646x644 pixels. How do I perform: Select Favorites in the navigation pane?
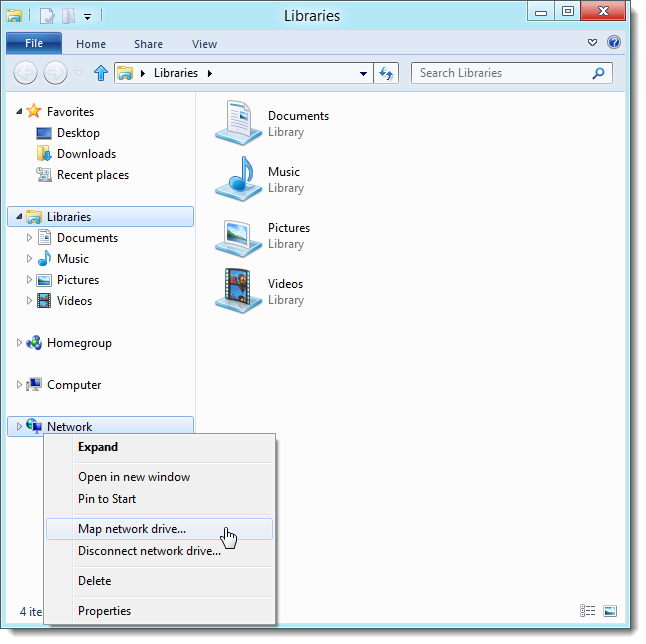click(x=70, y=112)
